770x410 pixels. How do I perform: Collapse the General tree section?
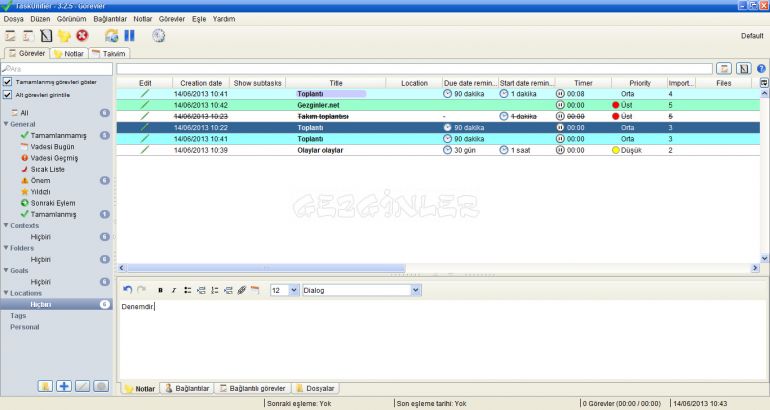click(x=5, y=124)
